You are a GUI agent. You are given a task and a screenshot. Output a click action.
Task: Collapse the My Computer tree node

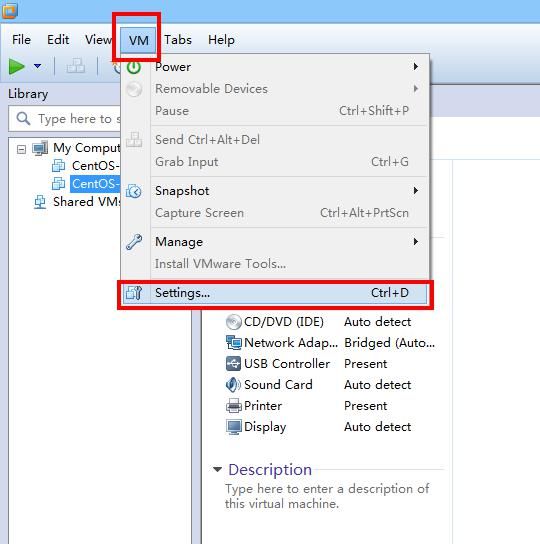(x=22, y=150)
